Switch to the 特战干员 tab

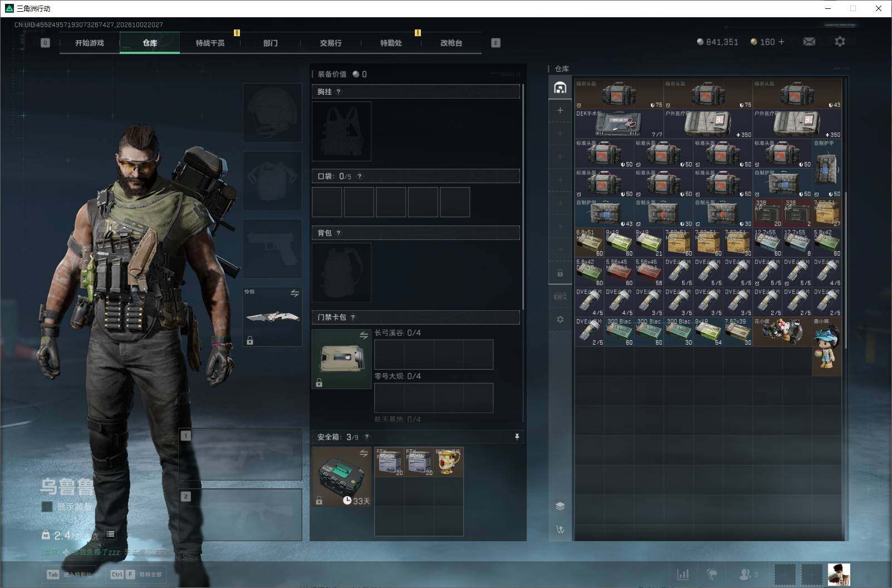pos(210,43)
